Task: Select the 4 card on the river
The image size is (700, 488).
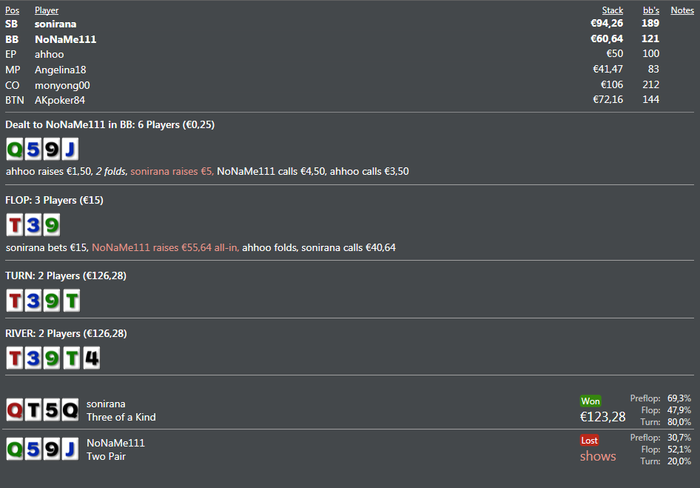Action: click(x=91, y=357)
